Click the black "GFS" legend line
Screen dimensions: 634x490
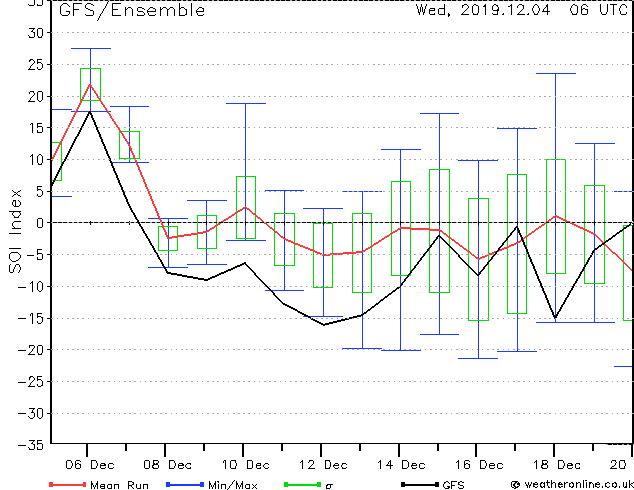tap(420, 484)
